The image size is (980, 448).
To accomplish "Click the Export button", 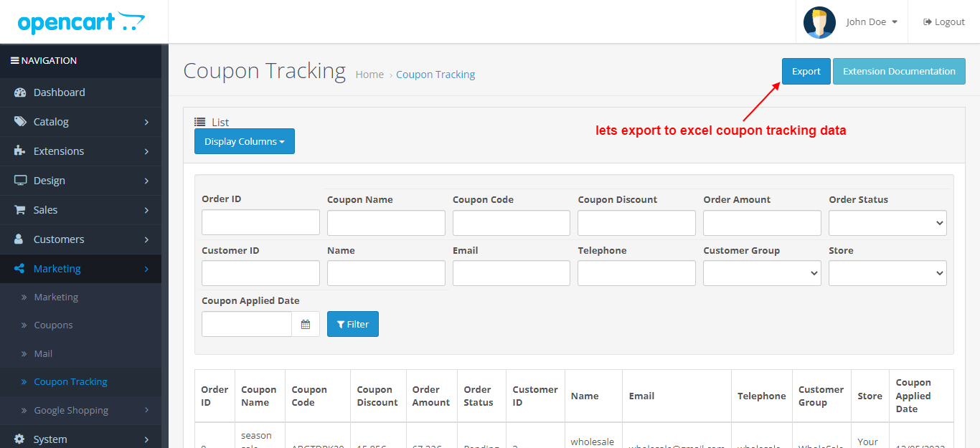I will tap(806, 72).
